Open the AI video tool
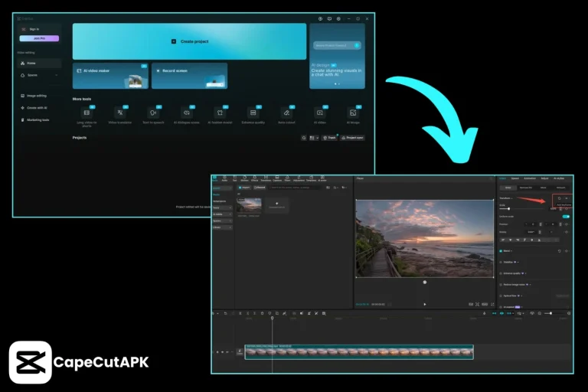588x392 pixels. pos(320,115)
